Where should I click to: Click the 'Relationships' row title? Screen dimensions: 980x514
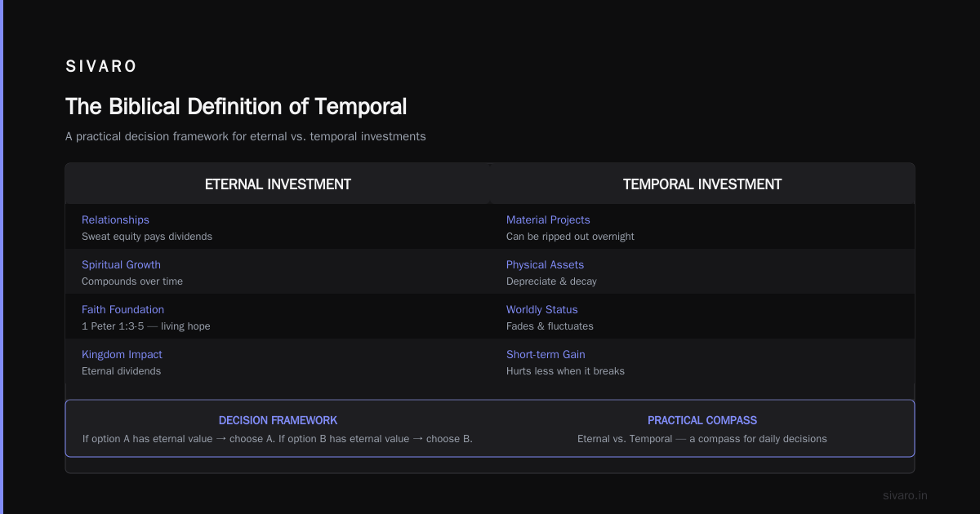(115, 219)
